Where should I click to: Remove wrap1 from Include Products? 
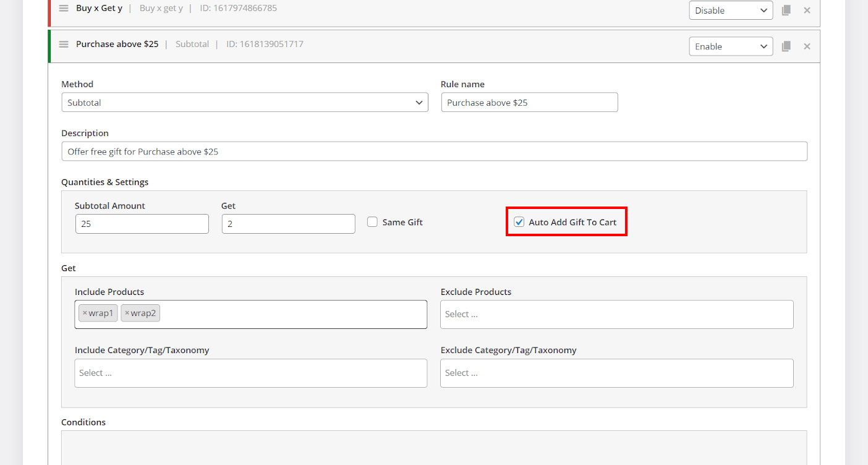click(x=85, y=314)
